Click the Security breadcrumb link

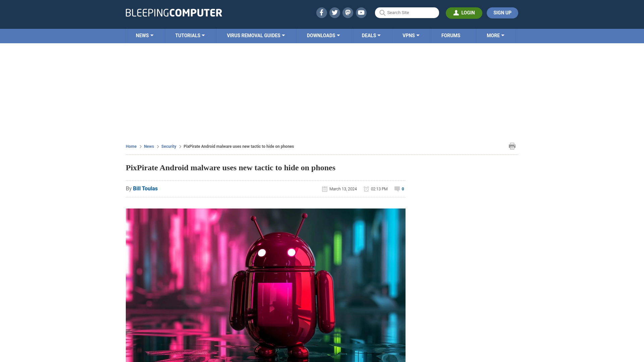click(168, 146)
